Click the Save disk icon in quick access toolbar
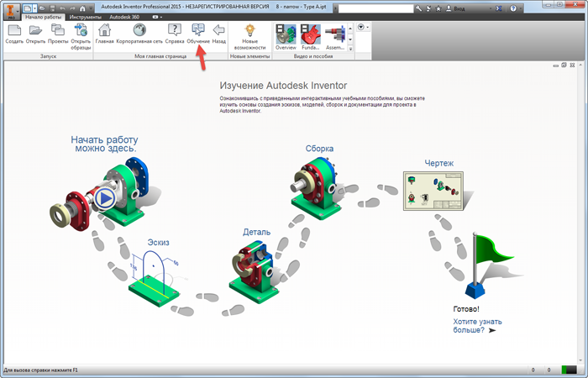588x378 pixels. 52,8
